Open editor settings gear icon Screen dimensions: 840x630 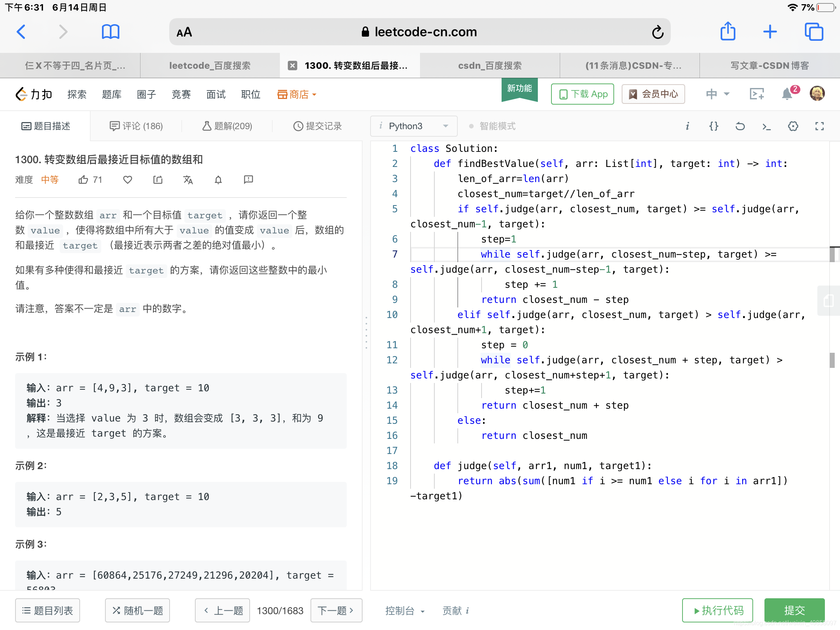792,126
